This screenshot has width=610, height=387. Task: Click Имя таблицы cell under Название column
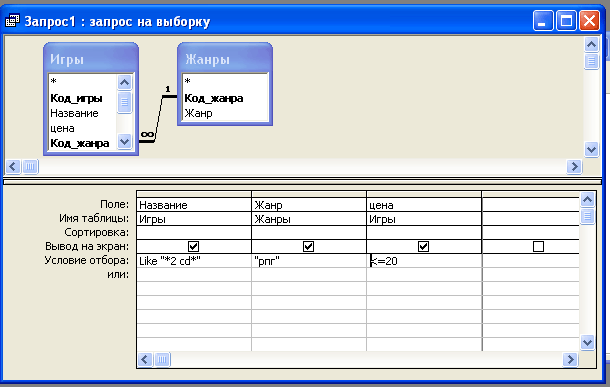point(194,219)
